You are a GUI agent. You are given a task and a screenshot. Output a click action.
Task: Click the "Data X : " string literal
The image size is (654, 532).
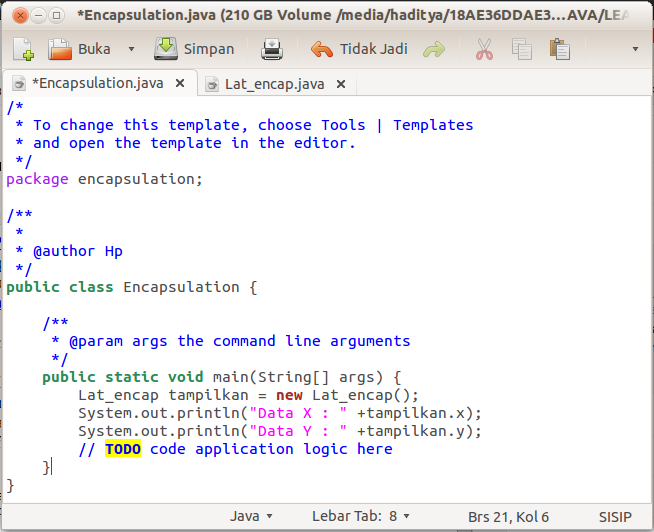click(298, 413)
